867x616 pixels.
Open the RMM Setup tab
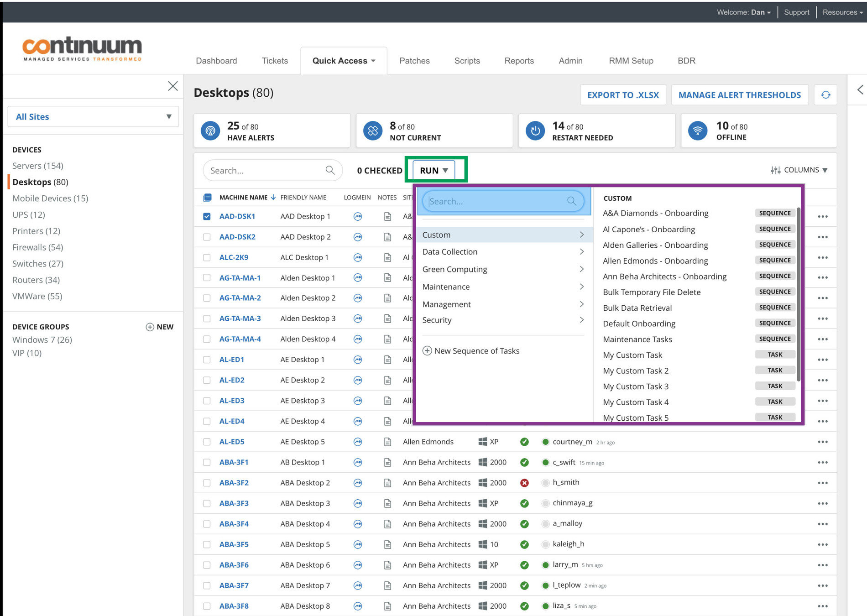(631, 61)
